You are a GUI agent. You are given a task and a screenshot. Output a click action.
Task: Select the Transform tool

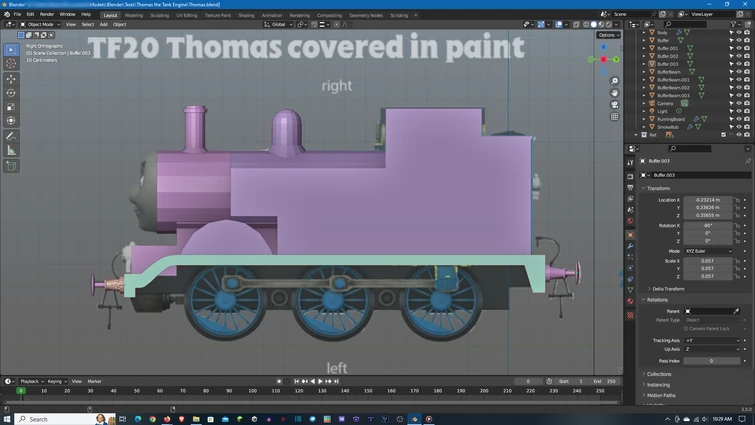click(x=12, y=121)
